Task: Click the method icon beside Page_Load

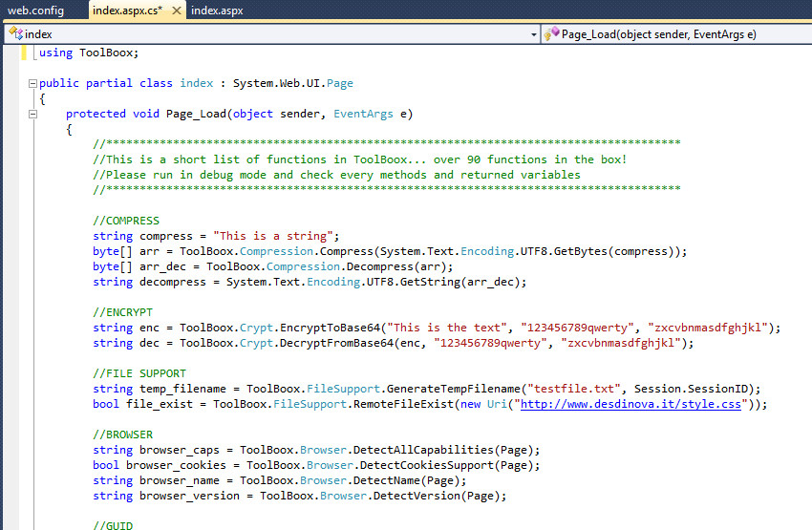Action: [551, 34]
